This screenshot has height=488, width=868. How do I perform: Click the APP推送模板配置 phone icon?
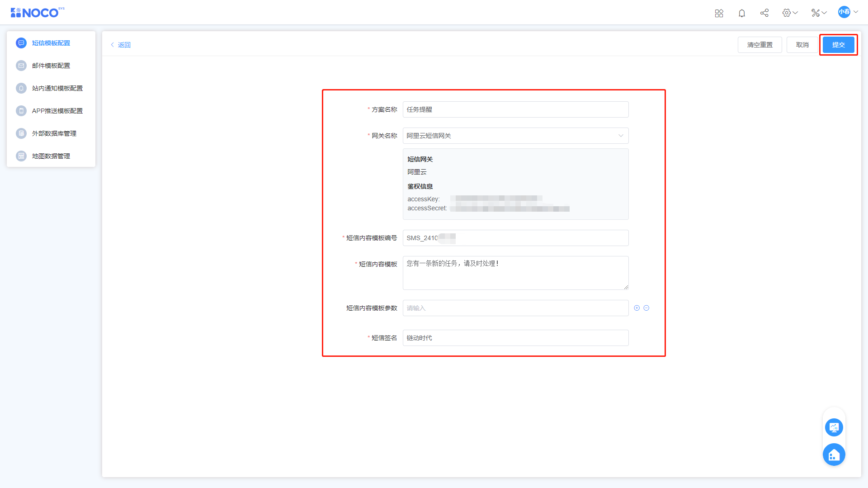[x=21, y=111]
